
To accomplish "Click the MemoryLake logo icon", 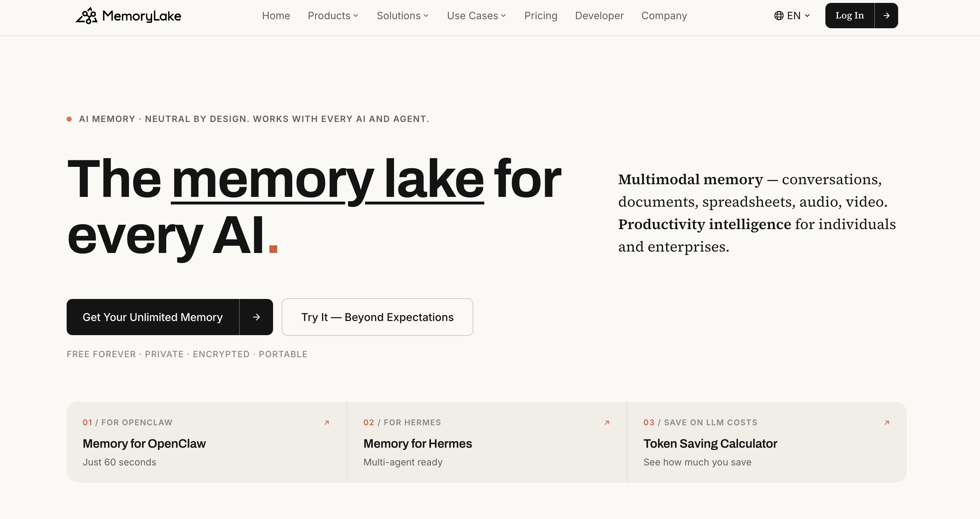I will pyautogui.click(x=86, y=16).
